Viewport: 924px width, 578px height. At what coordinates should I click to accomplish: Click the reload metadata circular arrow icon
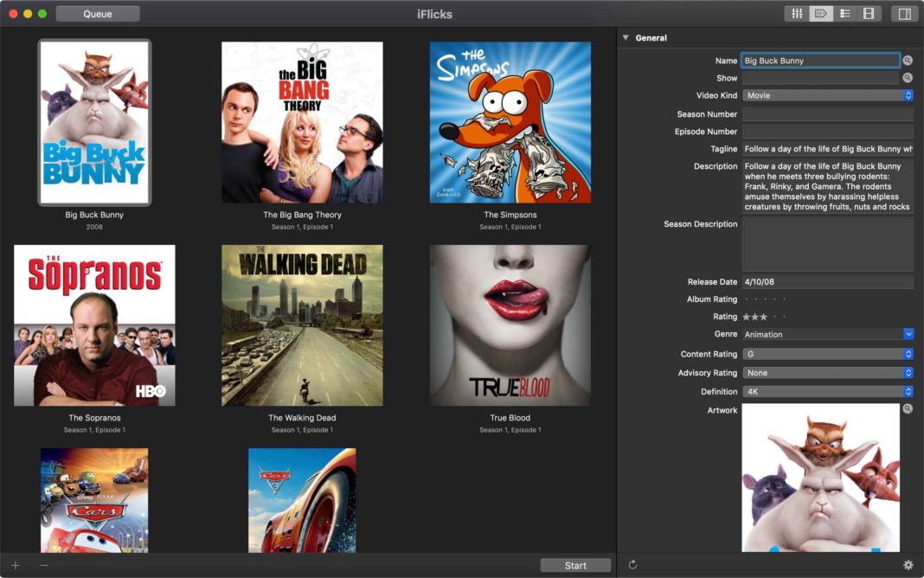coord(632,565)
